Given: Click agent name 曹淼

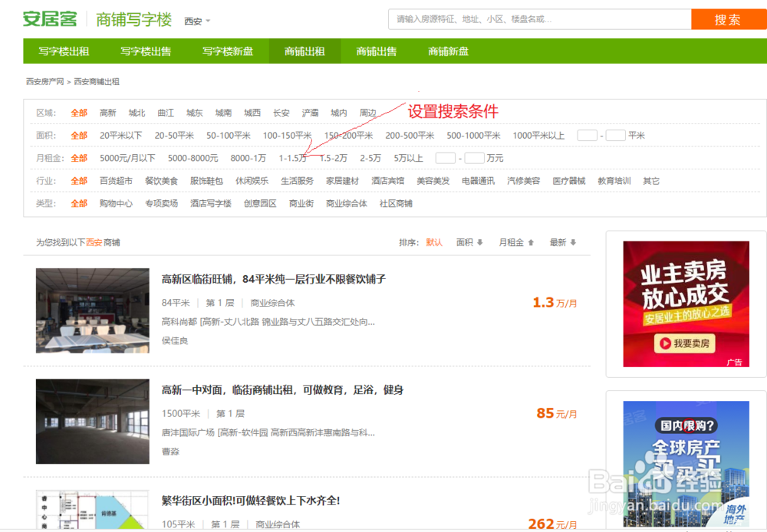Looking at the screenshot, I should [x=170, y=452].
